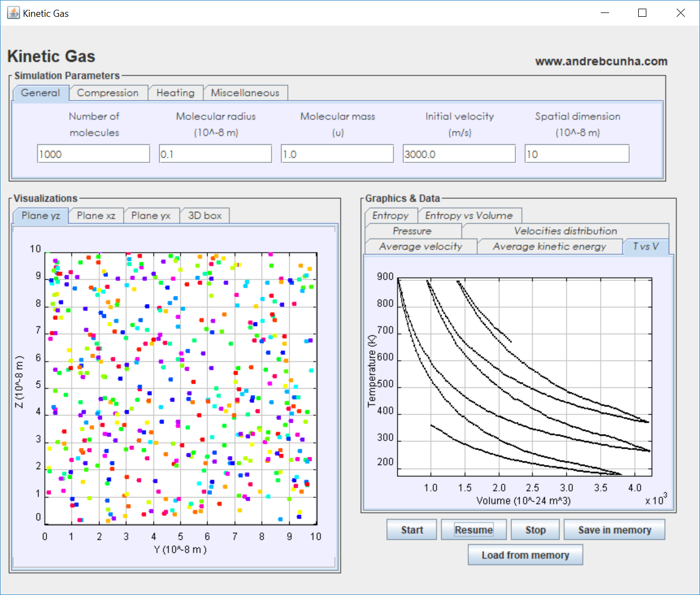700x595 pixels.
Task: Minimize the Kinetic Gas window
Action: (x=605, y=13)
